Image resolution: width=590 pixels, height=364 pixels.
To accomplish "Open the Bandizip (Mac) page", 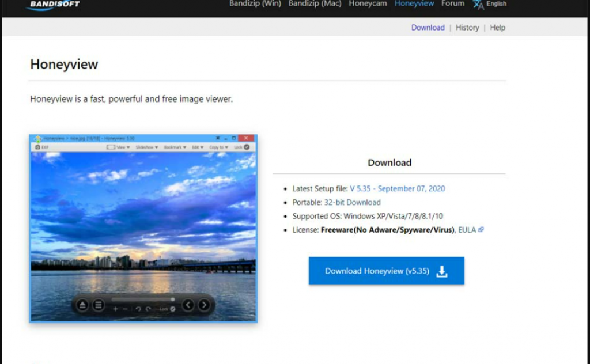I will click(315, 4).
